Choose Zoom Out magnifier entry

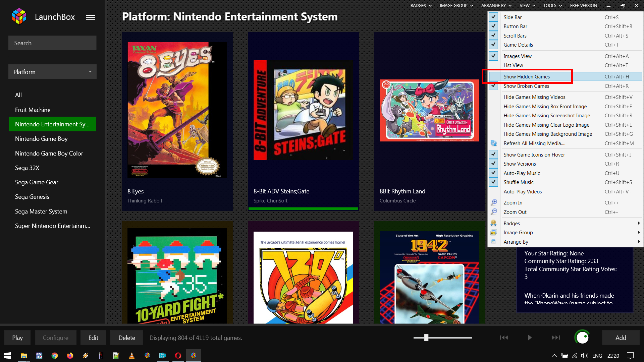click(x=565, y=212)
